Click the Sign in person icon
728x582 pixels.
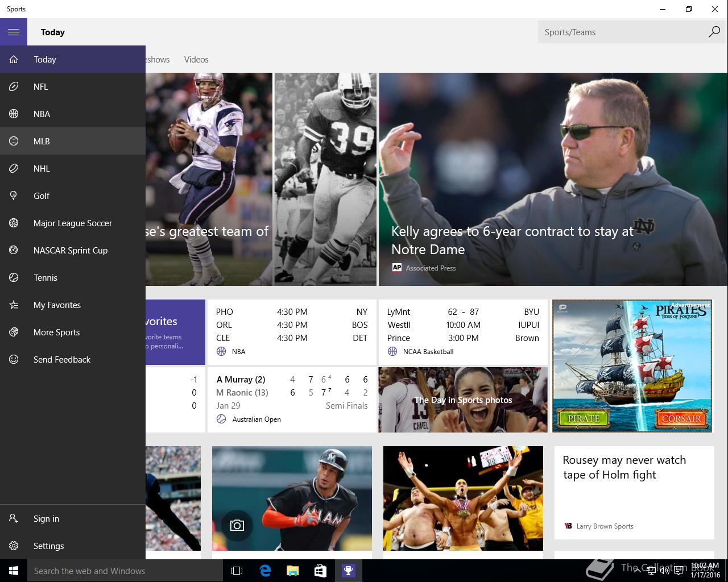14,518
